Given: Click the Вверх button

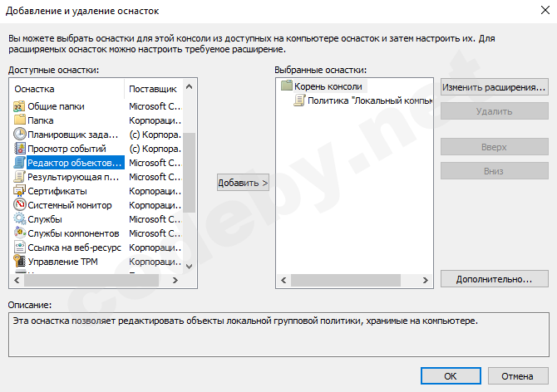Looking at the screenshot, I should coord(494,147).
